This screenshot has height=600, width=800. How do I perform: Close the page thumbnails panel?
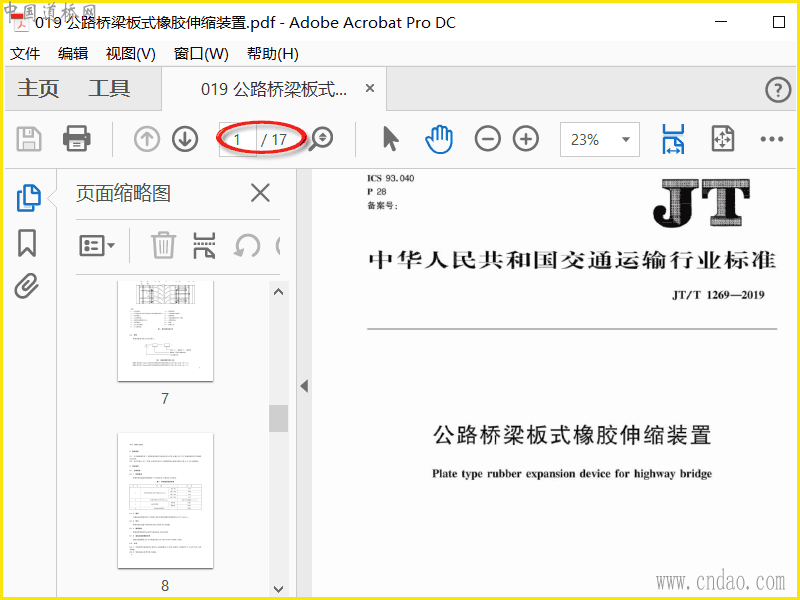coord(260,193)
